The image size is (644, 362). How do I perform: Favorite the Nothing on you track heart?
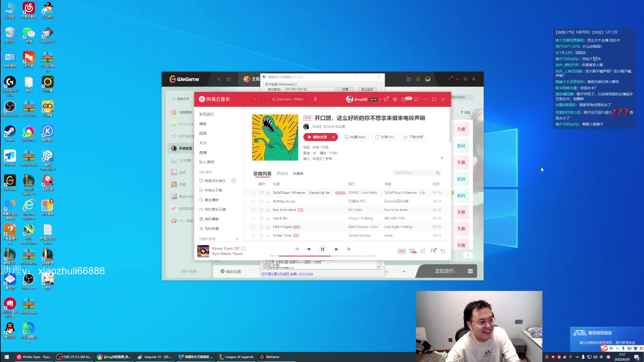click(261, 201)
